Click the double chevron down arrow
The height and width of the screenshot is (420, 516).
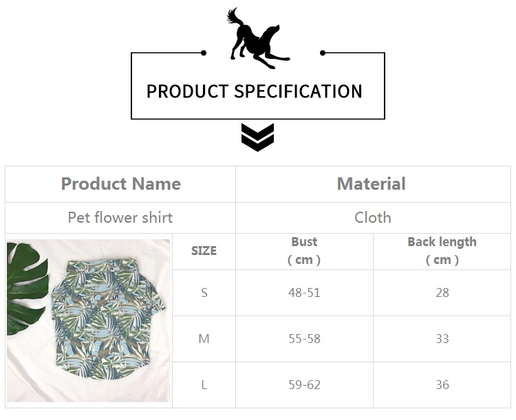257,137
